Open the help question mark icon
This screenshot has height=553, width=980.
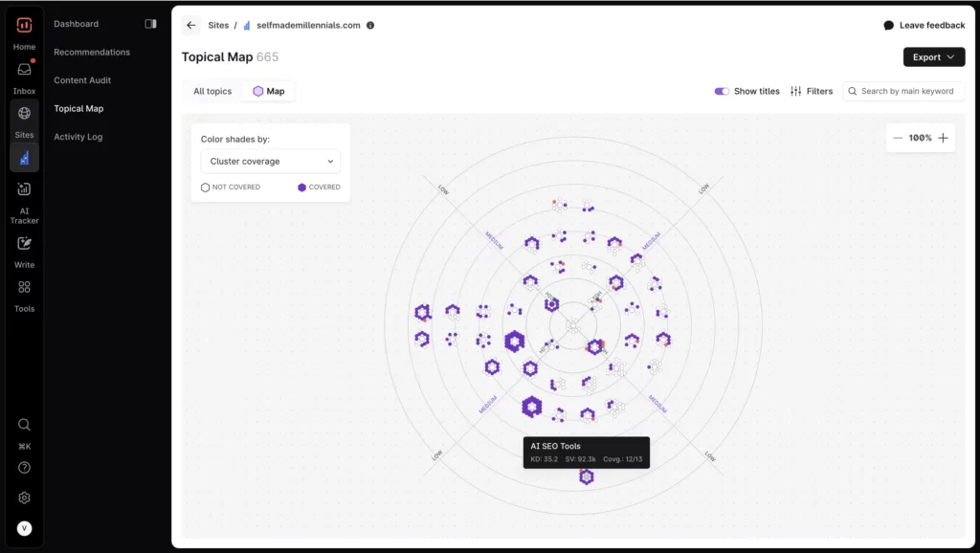(24, 468)
